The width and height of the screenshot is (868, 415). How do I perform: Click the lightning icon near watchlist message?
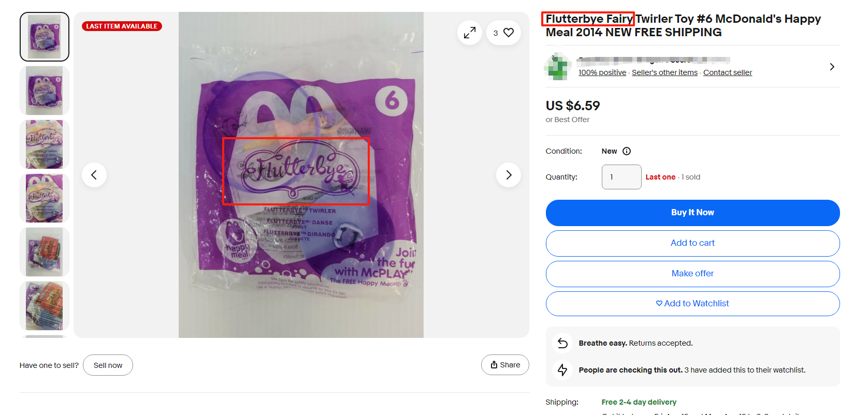(562, 369)
